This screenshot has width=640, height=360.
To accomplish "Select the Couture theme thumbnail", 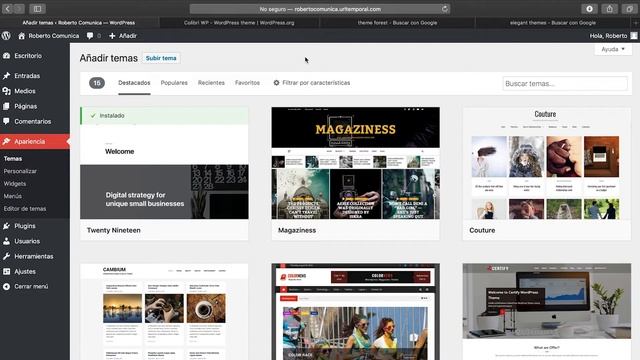I will pyautogui.click(x=547, y=163).
